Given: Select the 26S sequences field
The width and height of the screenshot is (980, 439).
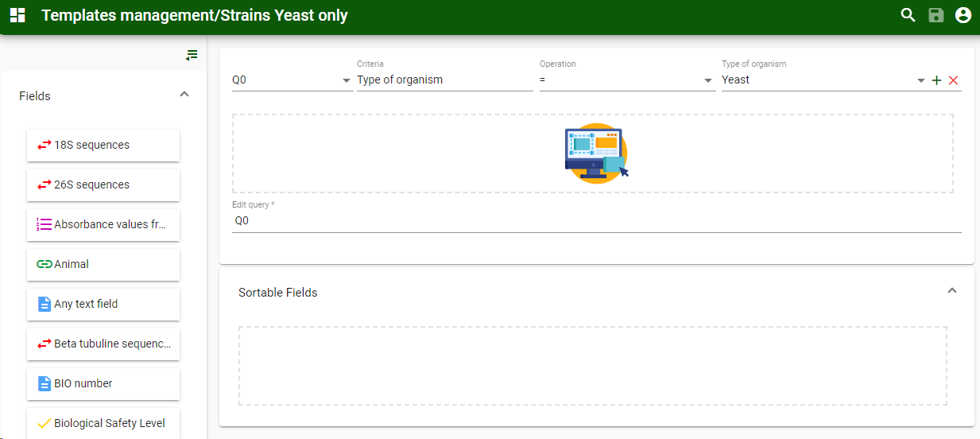Looking at the screenshot, I should click(103, 185).
